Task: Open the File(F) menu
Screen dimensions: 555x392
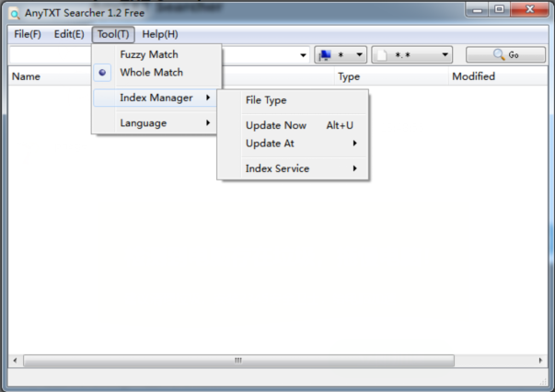Action: 28,34
